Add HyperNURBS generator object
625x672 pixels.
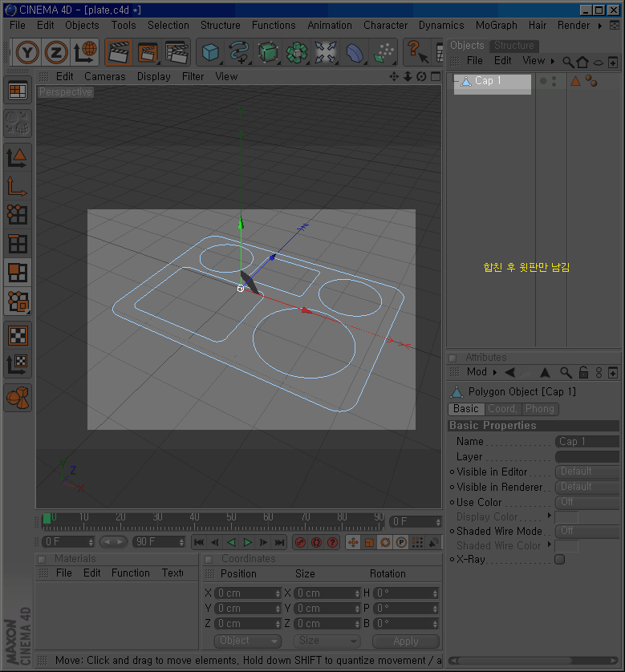268,52
